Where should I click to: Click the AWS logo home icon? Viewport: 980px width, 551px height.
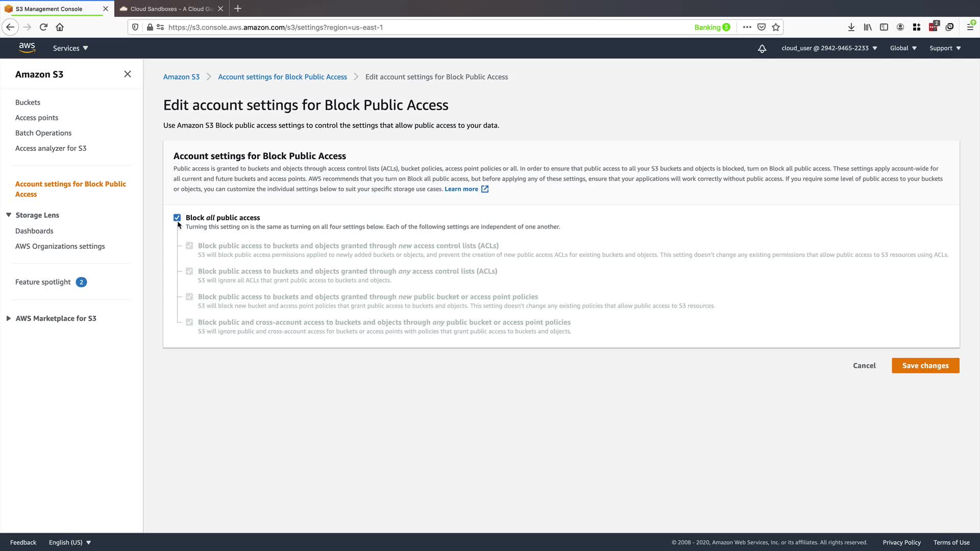pyautogui.click(x=27, y=47)
